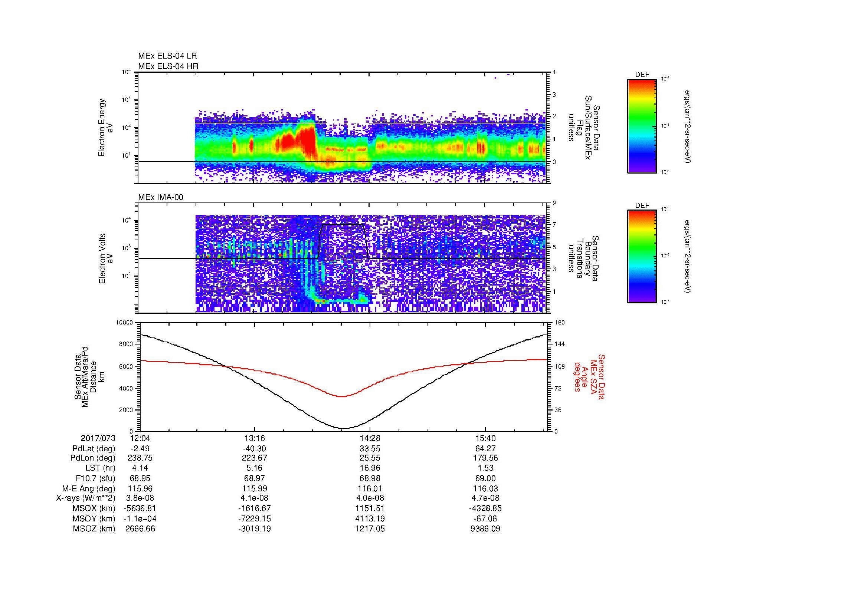Click the top DEF color bar
Image resolution: width=868 pixels, height=613 pixels.
click(x=642, y=126)
